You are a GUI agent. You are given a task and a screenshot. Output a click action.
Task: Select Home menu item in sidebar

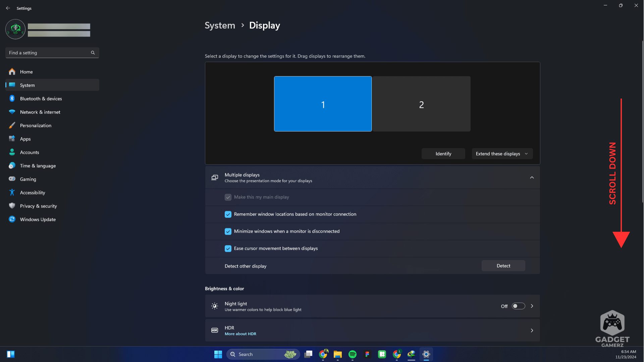click(26, 71)
